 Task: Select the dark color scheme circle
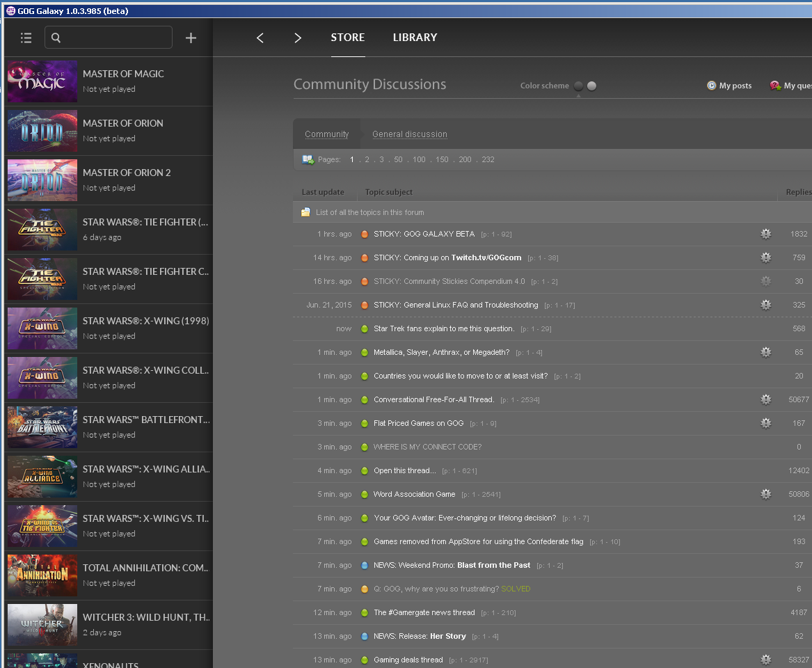pos(578,86)
